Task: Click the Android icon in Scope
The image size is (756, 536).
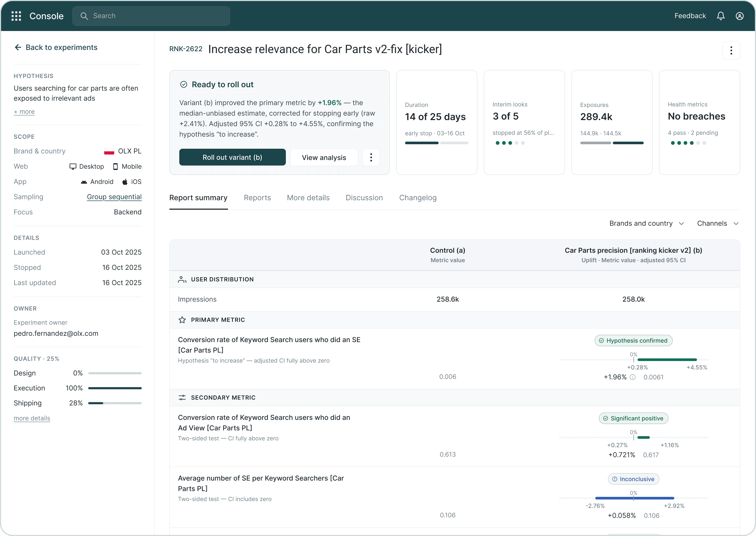Action: [x=84, y=182]
